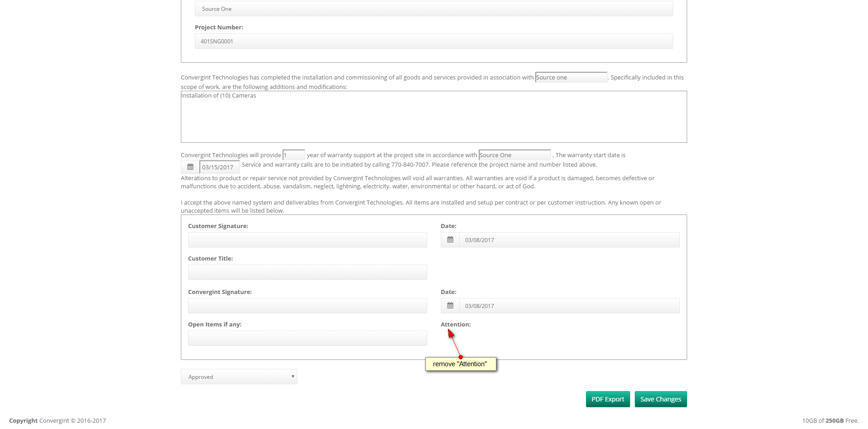Click calendar icon beside Convergint Signature date

[x=450, y=306]
